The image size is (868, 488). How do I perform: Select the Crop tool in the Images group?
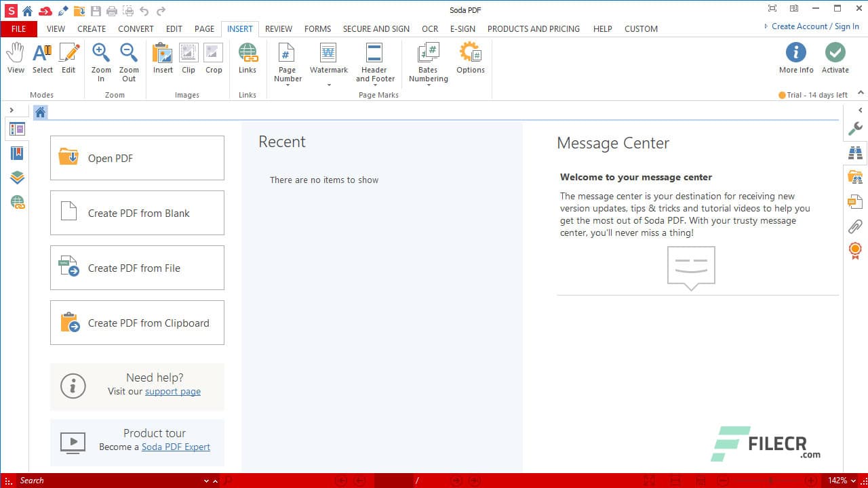(214, 58)
